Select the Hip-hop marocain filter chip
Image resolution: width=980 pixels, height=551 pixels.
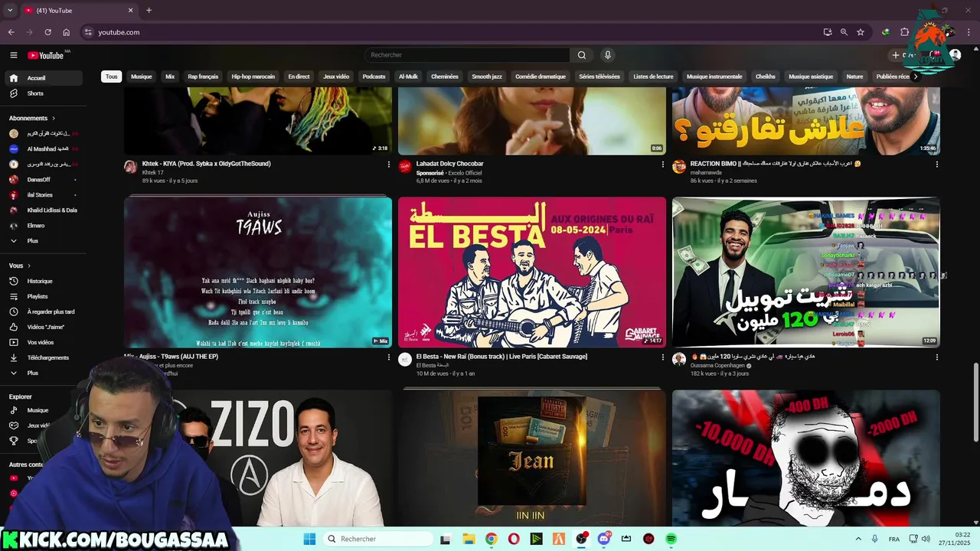253,77
